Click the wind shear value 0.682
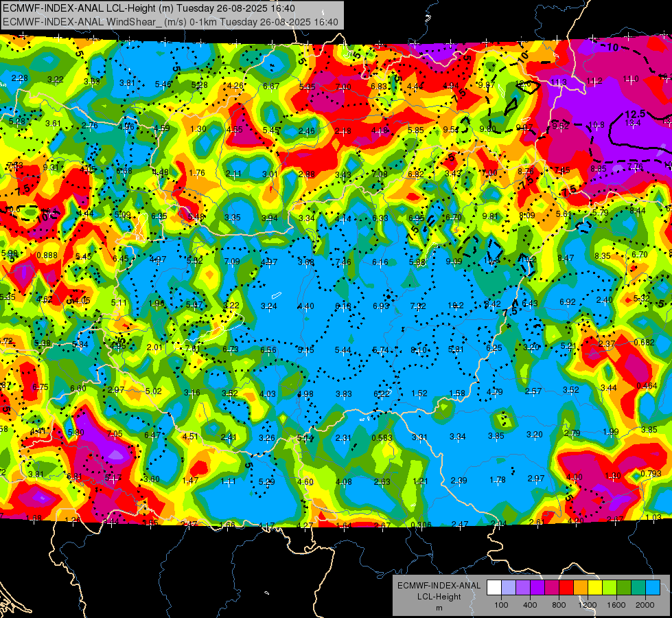Viewport: 672px width, 618px height. [x=644, y=342]
